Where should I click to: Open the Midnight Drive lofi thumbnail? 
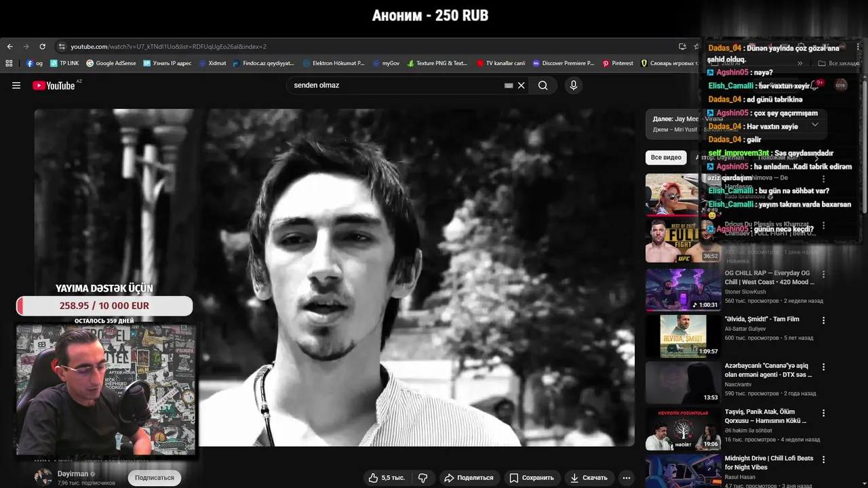click(x=683, y=471)
